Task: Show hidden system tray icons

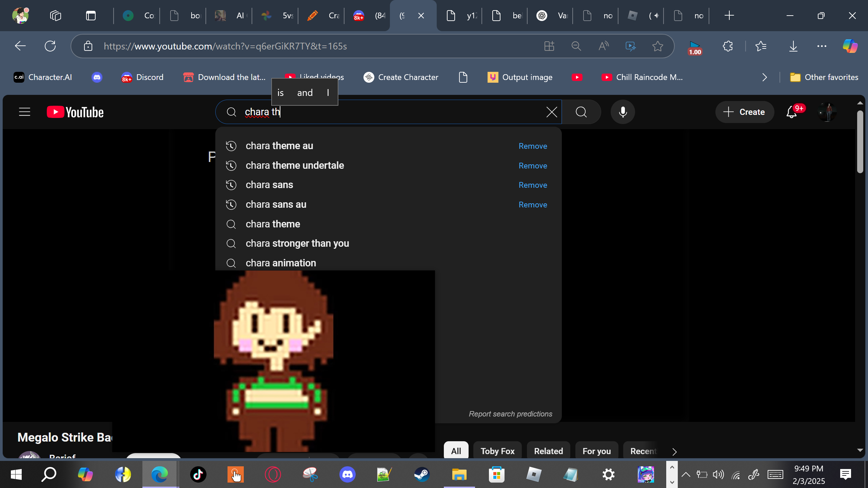Action: (x=686, y=474)
